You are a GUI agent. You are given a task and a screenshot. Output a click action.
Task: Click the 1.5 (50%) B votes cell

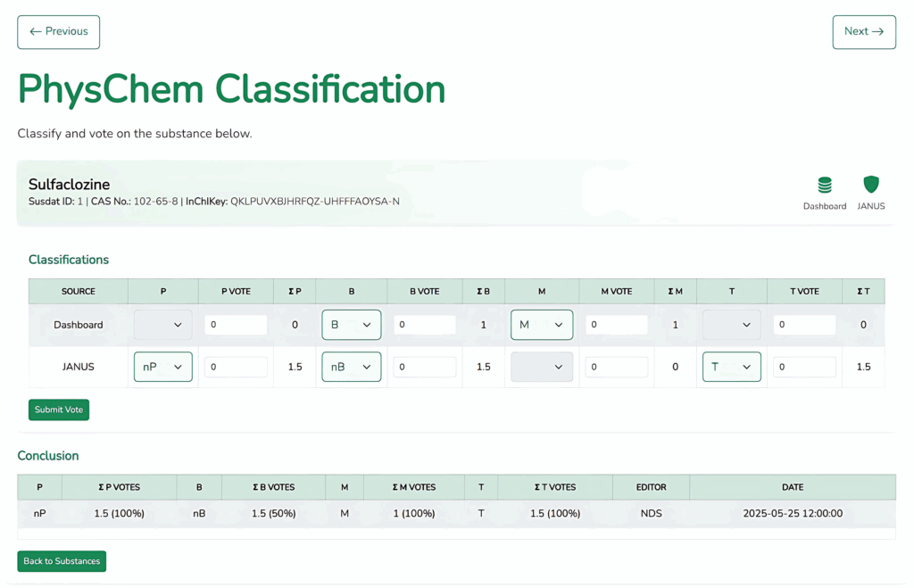pyautogui.click(x=273, y=513)
